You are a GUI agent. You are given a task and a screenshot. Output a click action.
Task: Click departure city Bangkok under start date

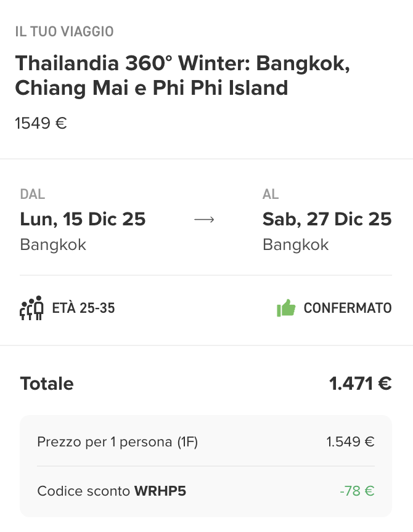pyautogui.click(x=53, y=244)
